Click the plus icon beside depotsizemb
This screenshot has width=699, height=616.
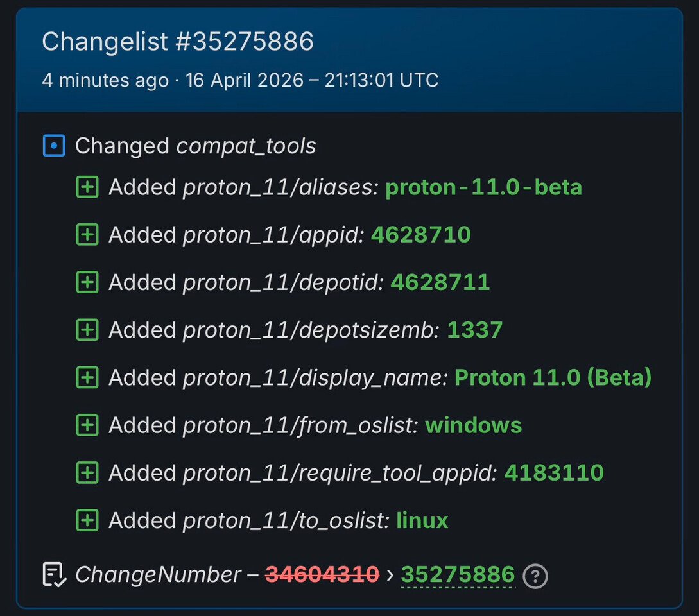(87, 329)
